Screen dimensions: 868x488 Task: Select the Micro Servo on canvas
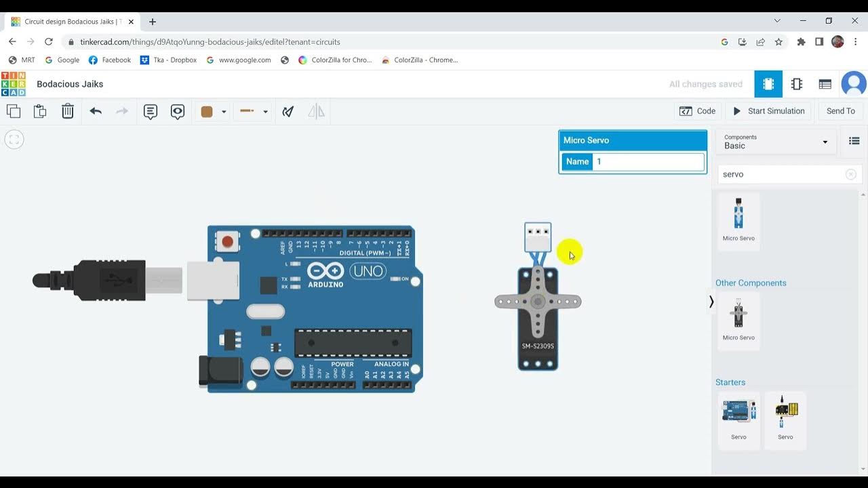click(538, 297)
